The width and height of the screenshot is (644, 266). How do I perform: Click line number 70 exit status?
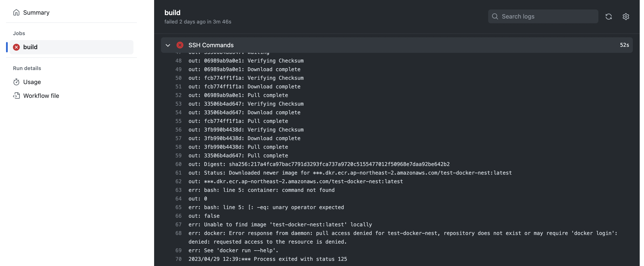coord(178,259)
